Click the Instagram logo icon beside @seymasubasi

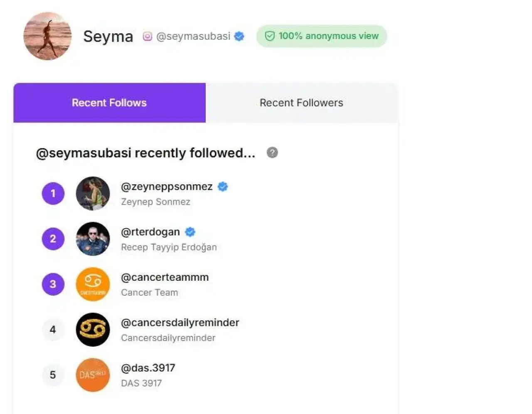pyautogui.click(x=148, y=37)
